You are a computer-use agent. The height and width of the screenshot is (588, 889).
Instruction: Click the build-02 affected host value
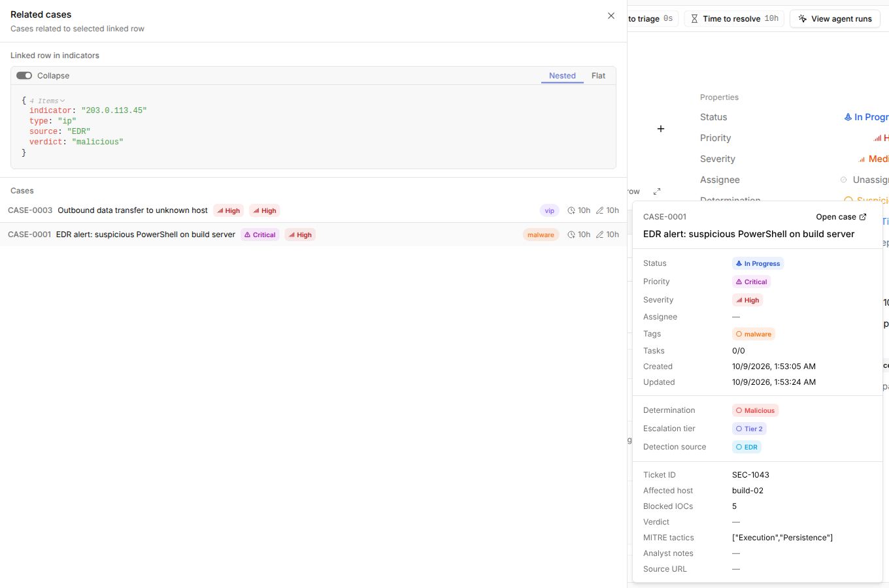(748, 491)
